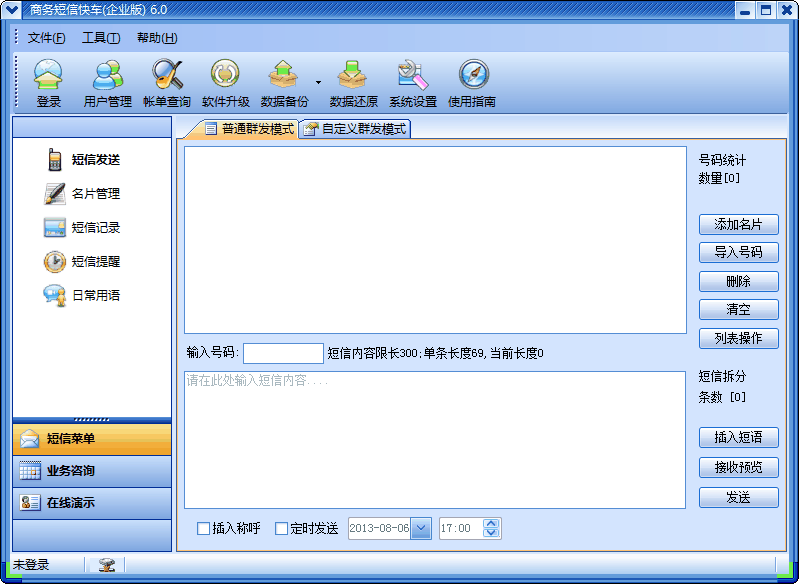Open the 文件(F) menu
799x584 pixels.
[x=46, y=38]
